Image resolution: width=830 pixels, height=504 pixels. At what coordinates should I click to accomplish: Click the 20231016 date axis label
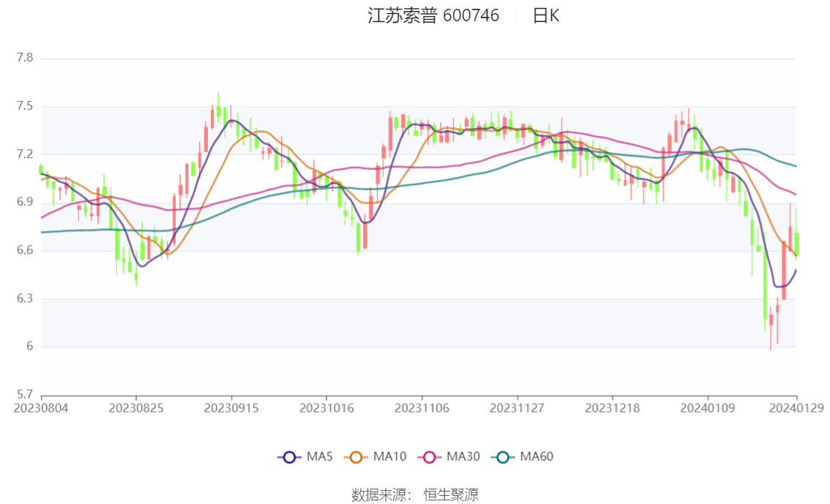(x=326, y=407)
